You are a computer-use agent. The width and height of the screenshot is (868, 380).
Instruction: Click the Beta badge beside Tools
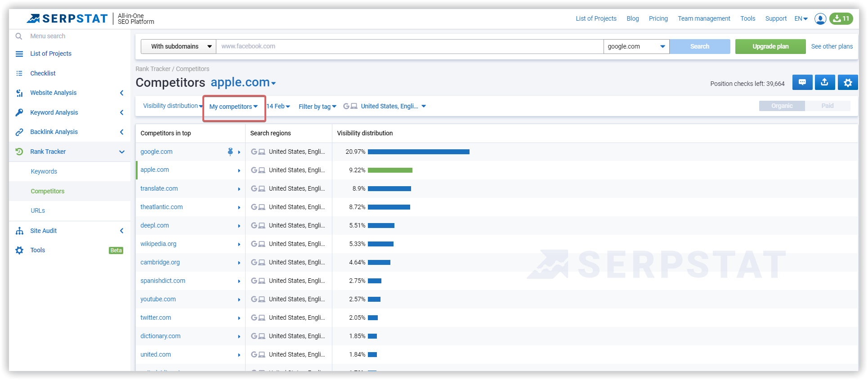116,250
